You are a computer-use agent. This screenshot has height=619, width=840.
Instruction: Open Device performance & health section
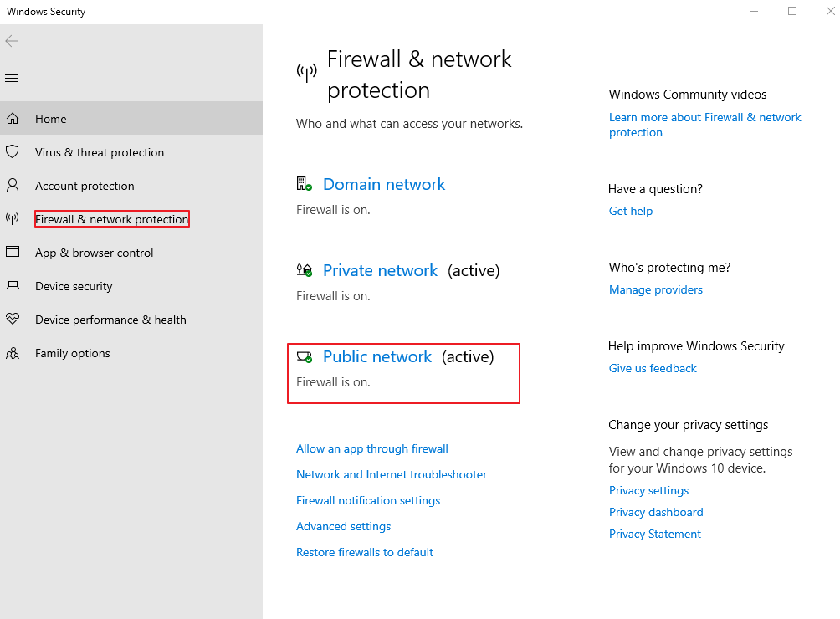coord(110,320)
